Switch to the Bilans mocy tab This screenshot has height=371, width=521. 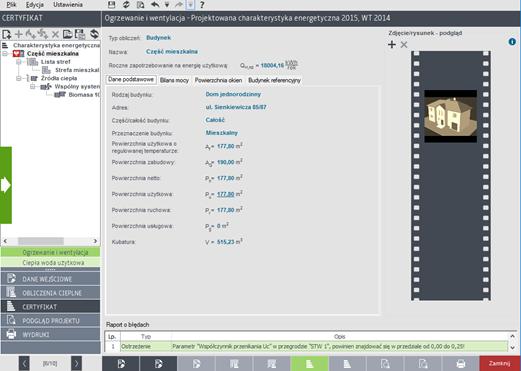(174, 80)
